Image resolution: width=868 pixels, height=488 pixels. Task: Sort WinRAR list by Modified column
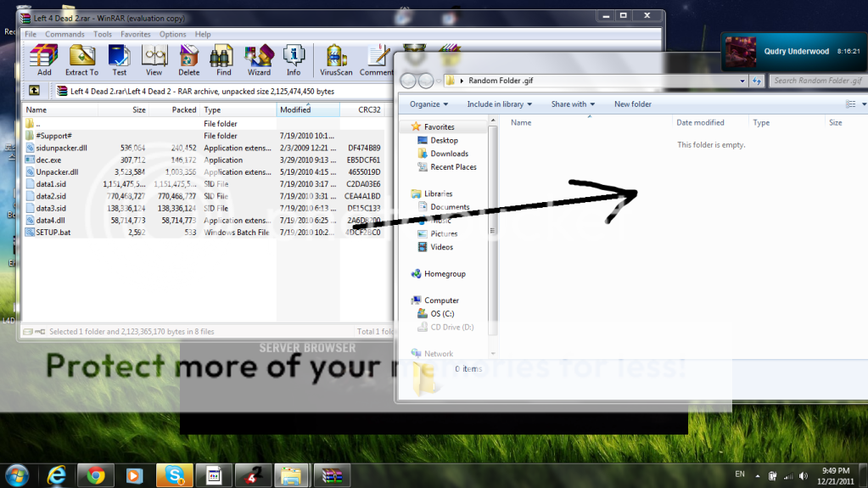(308, 109)
